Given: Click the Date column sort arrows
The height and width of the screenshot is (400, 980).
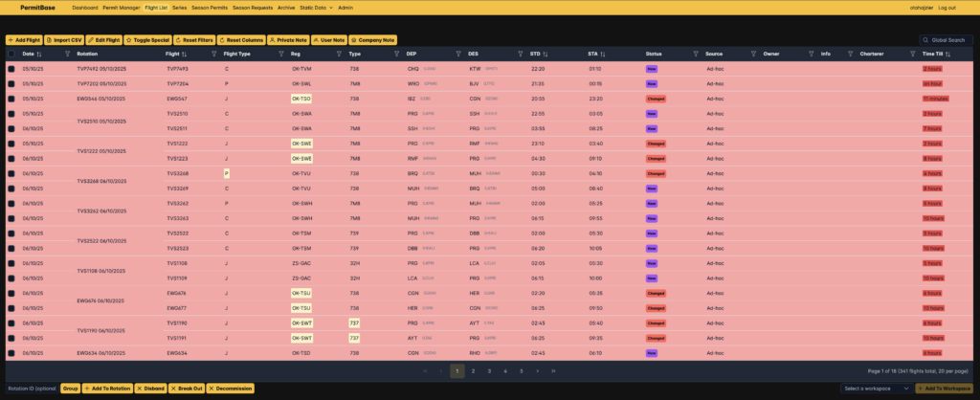Looking at the screenshot, I should tap(39, 55).
